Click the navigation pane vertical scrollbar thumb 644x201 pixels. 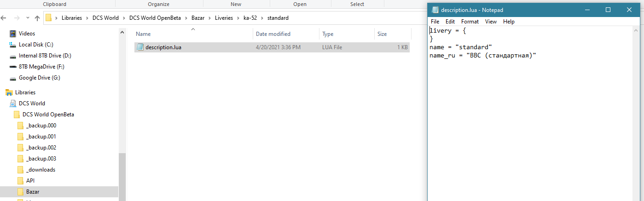(x=122, y=177)
